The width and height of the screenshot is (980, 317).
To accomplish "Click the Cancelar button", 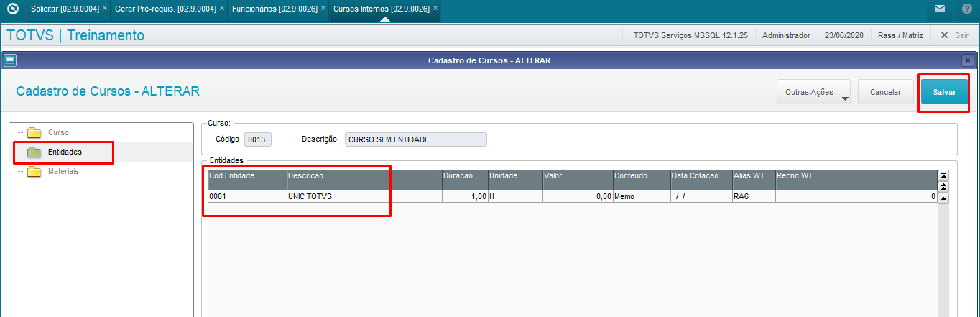I will (885, 92).
